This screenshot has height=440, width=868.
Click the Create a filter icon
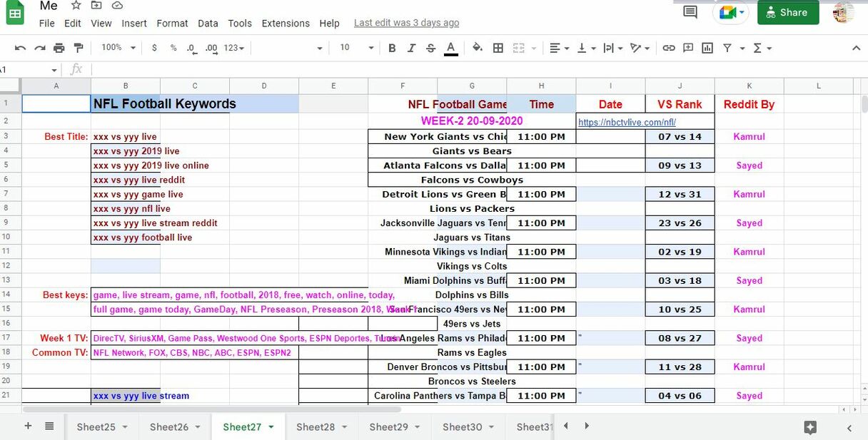727,48
